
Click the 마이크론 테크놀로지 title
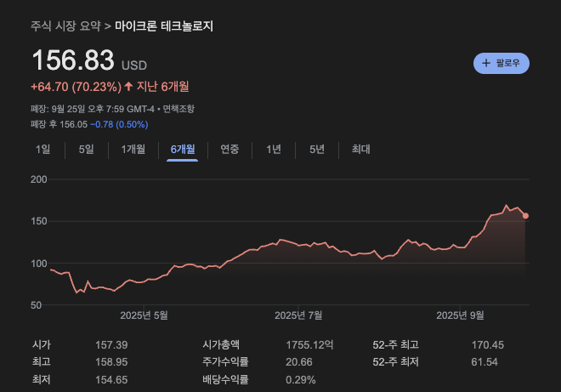point(164,26)
